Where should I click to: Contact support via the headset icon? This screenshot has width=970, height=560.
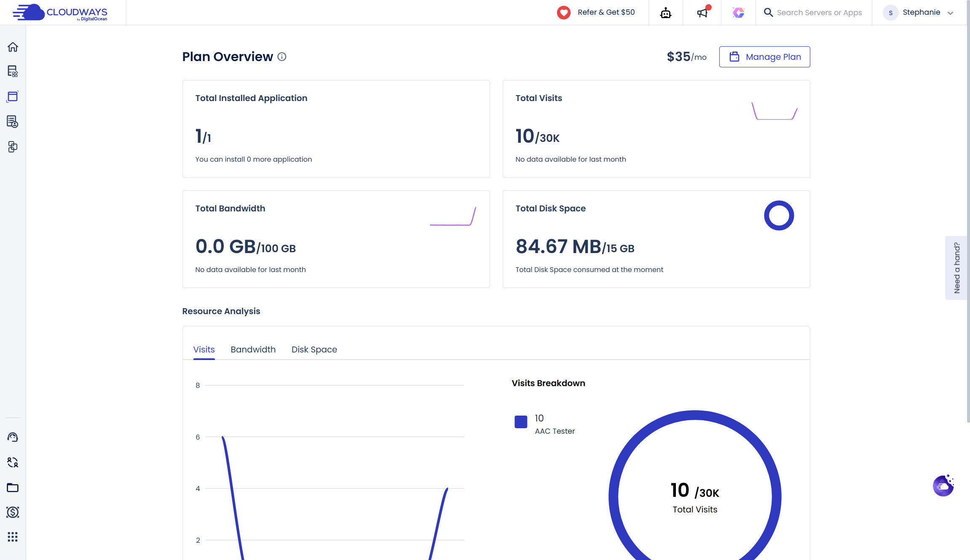13,437
